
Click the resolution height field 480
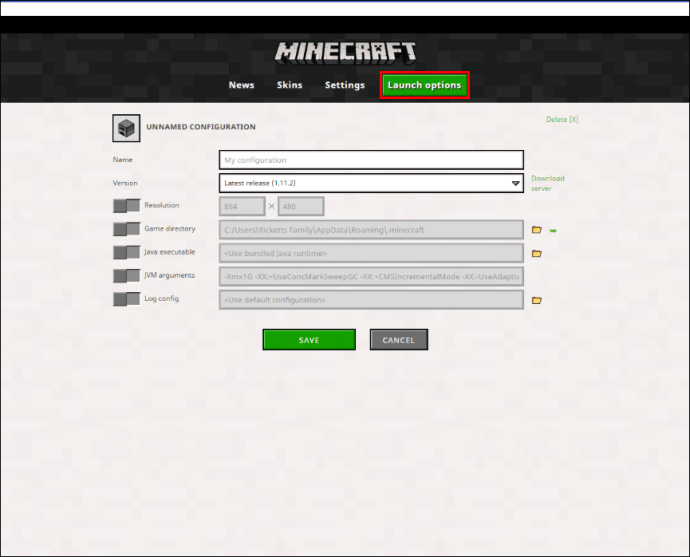coord(301,206)
